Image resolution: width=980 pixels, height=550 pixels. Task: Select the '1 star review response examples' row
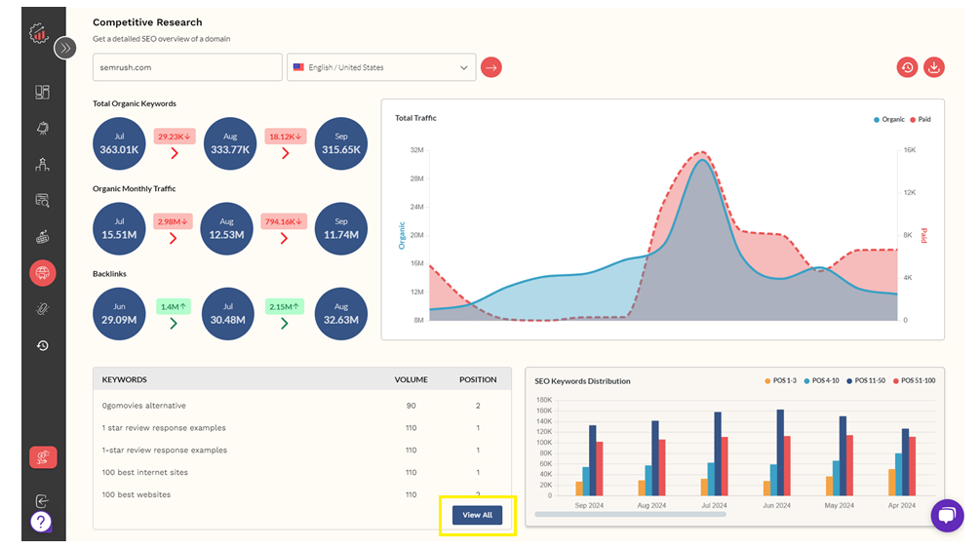tap(302, 428)
